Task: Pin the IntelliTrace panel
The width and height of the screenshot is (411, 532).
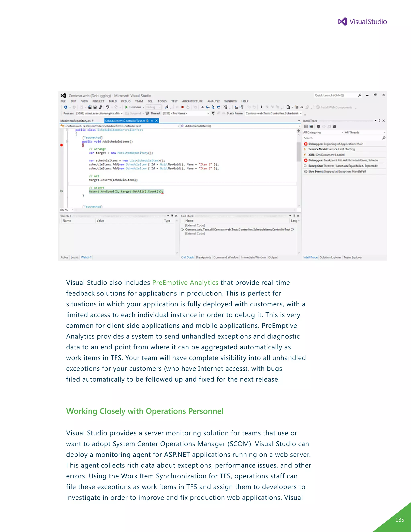Action: point(379,121)
